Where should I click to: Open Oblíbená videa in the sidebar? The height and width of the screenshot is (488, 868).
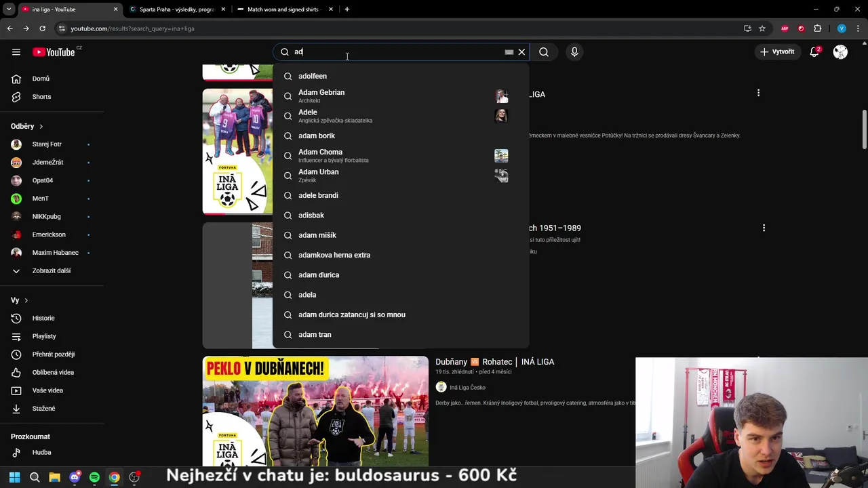click(52, 372)
